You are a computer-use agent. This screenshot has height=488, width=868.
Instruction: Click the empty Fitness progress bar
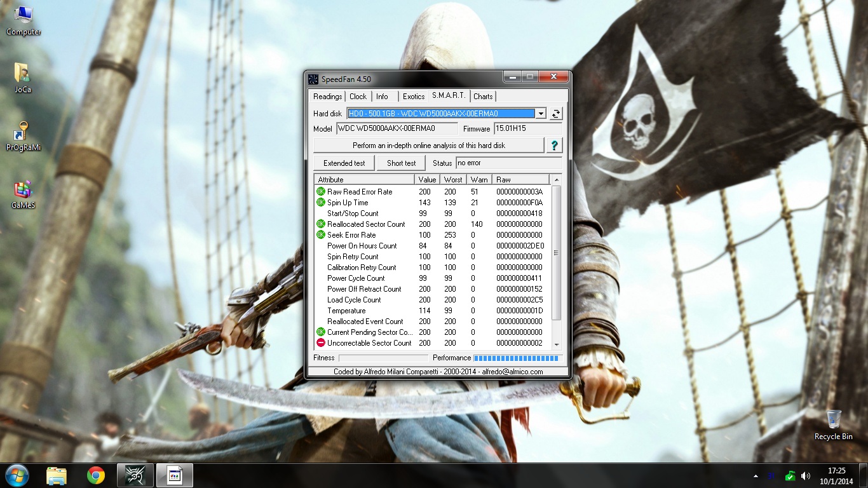(384, 358)
